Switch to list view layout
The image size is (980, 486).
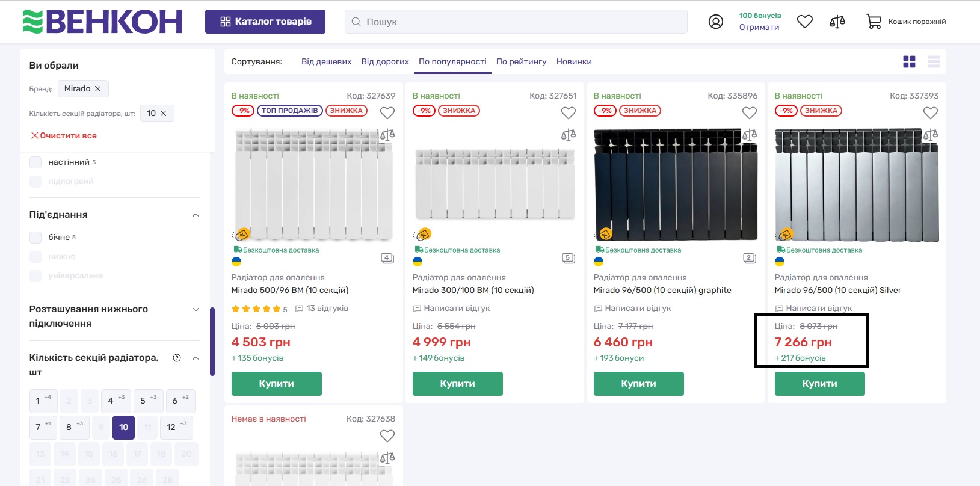(934, 61)
